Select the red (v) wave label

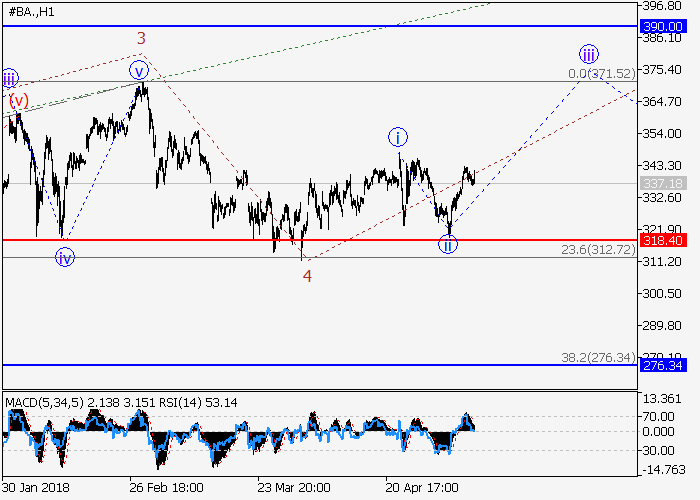pyautogui.click(x=18, y=101)
